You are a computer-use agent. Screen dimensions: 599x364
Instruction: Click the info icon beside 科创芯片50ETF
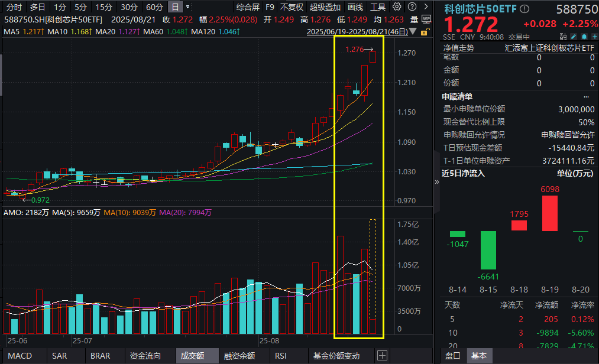pyautogui.click(x=524, y=8)
